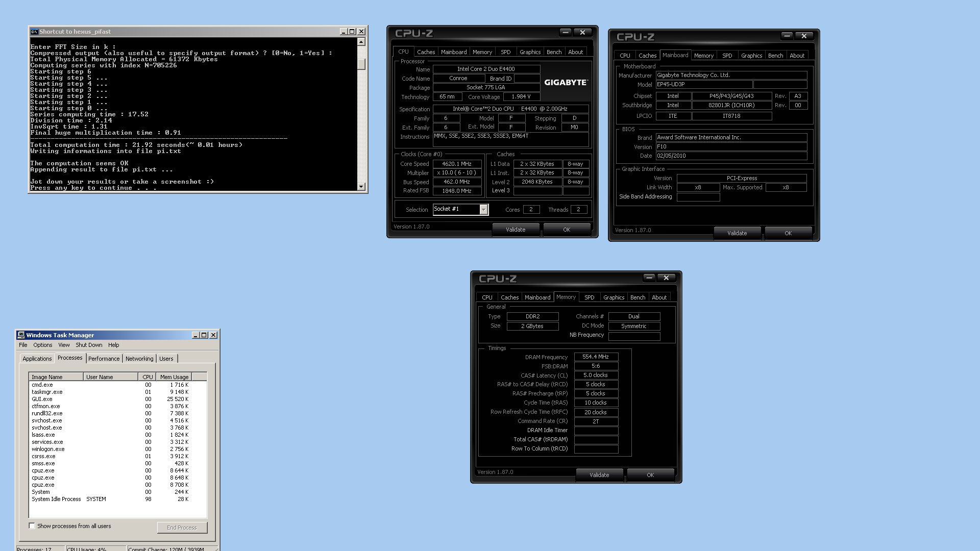Image resolution: width=980 pixels, height=551 pixels.
Task: Click the console vertical scrollbar thumb
Action: coord(361,64)
